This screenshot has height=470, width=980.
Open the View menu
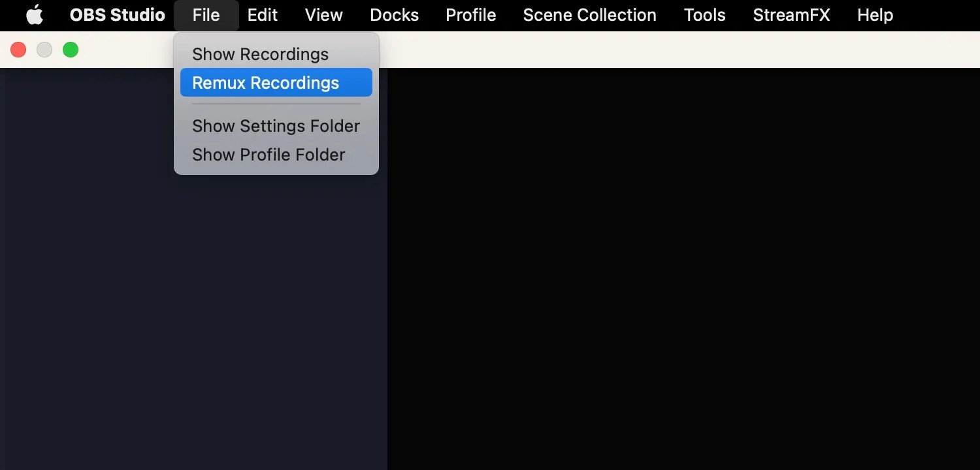pos(323,15)
